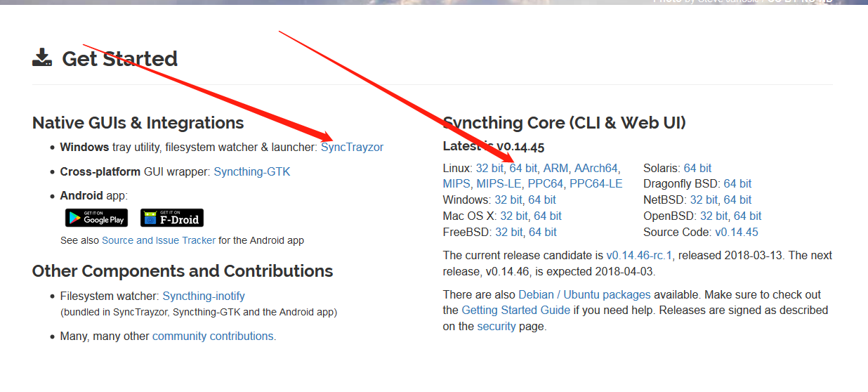
Task: Click the F-Droid badge
Action: point(172,218)
